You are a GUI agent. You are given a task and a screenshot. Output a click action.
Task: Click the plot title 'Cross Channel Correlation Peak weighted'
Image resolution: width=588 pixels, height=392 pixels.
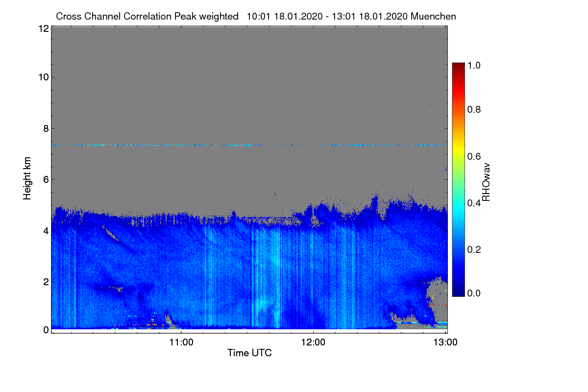(x=147, y=16)
